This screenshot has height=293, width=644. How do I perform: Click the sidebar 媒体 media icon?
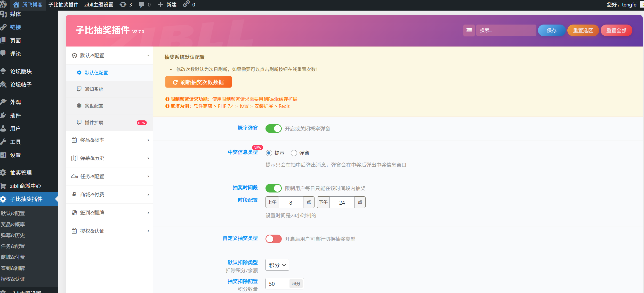point(3,14)
